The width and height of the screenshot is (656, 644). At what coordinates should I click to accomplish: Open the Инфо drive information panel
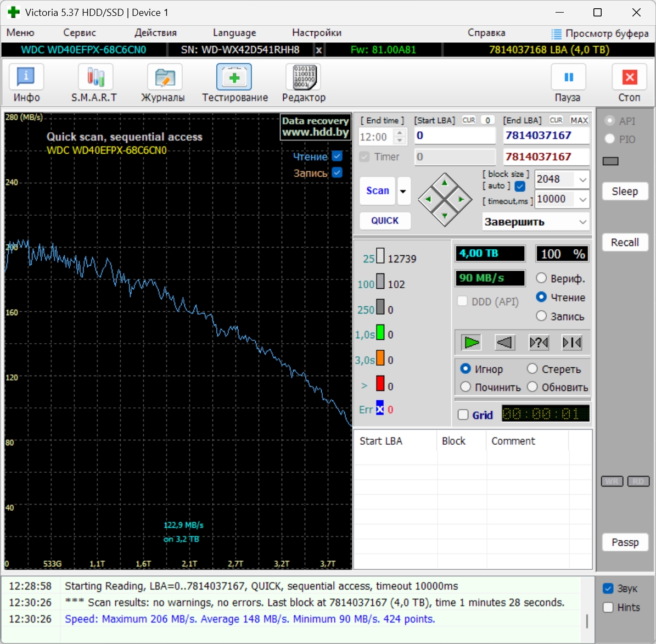tap(26, 77)
